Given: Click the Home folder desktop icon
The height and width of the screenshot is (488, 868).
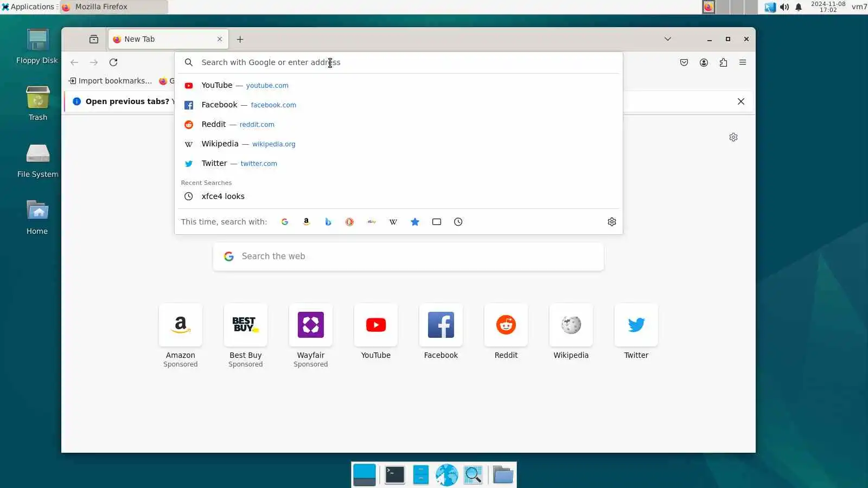Looking at the screenshot, I should point(37,217).
